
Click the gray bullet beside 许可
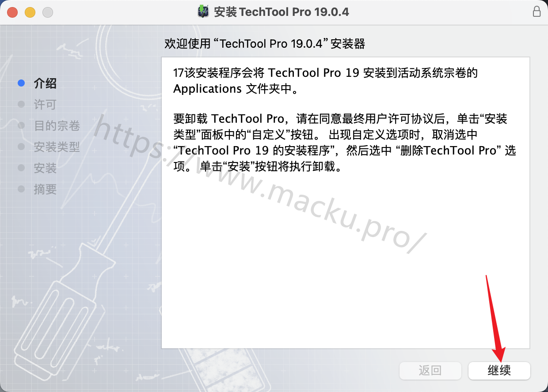[21, 104]
